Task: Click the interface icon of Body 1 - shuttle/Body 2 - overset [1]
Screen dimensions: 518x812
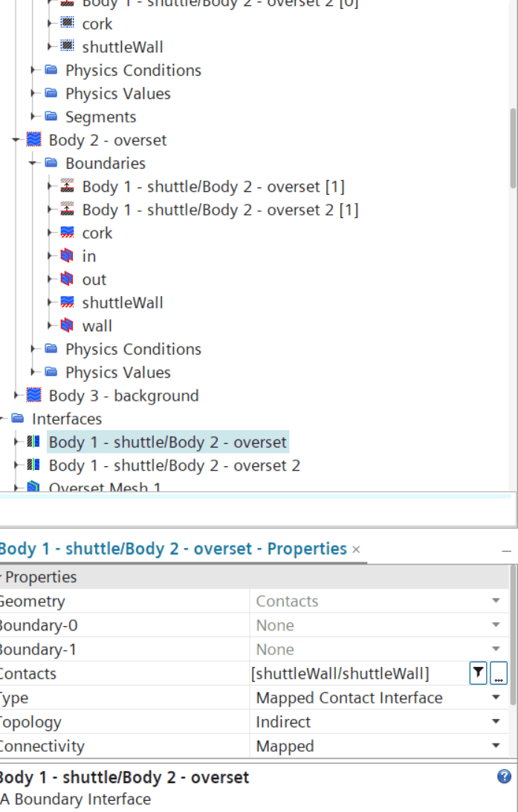Action: (68, 186)
